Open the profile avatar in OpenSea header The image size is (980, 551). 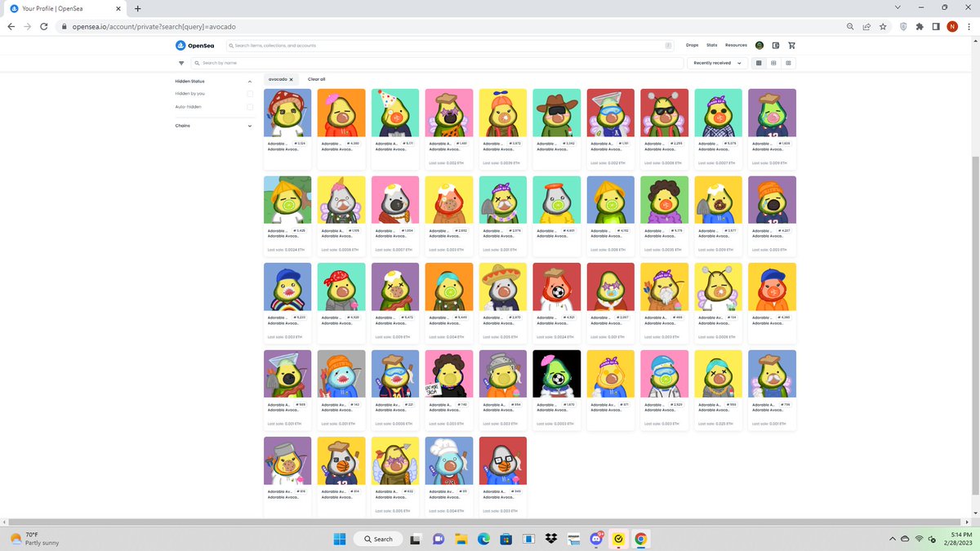coord(759,46)
